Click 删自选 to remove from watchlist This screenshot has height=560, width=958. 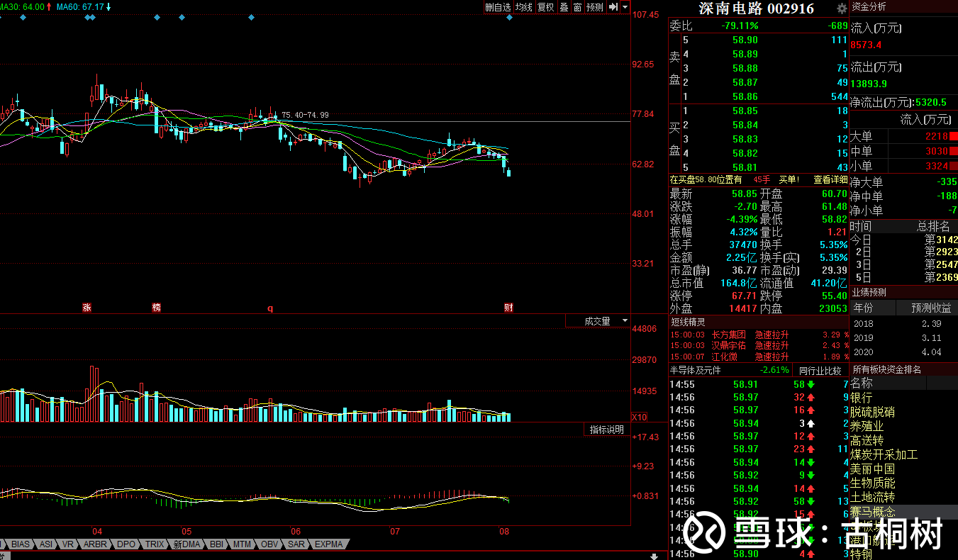pos(497,7)
